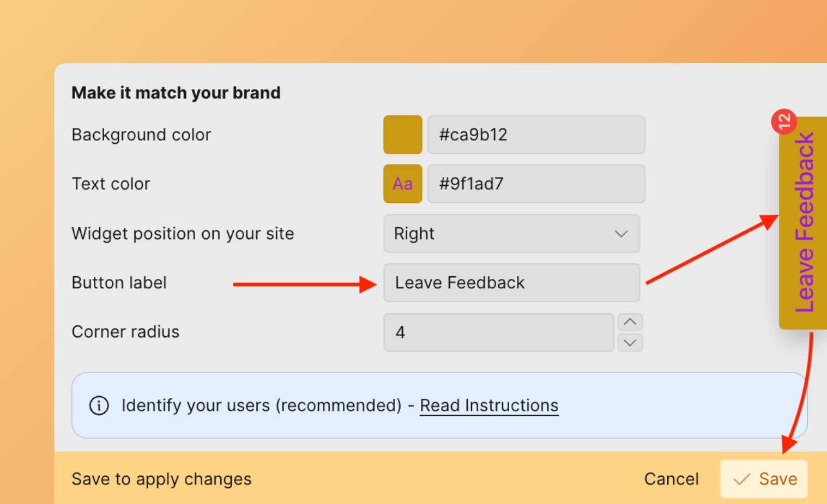Click the chevron arrow in position dropdown

[x=621, y=234]
